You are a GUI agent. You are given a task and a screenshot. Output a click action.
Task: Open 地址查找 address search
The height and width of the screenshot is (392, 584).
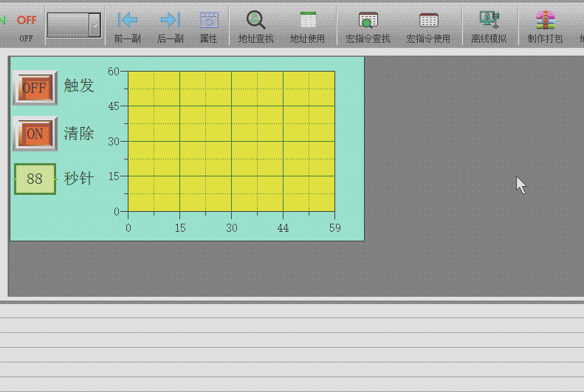[255, 26]
